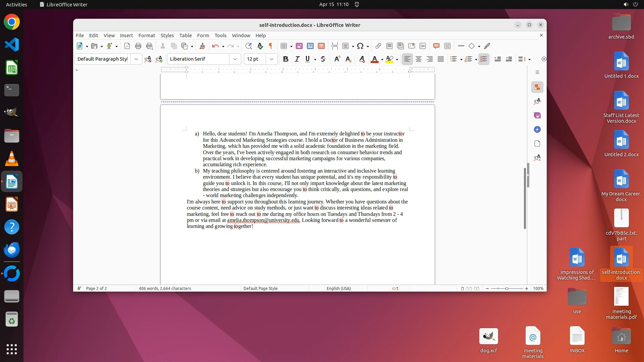Open the sidebar Navigator panel

[537, 129]
